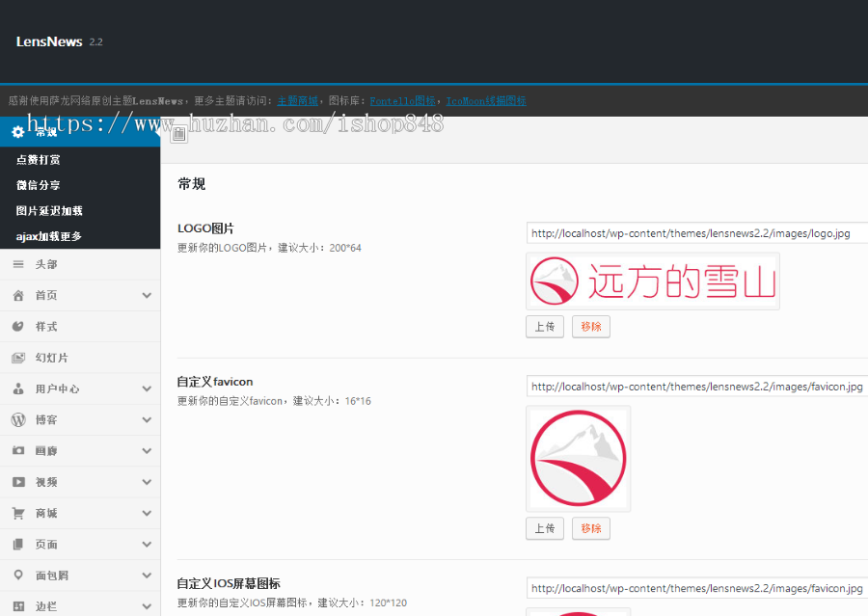Click the 边栏 sidebar layout icon
Image resolution: width=868 pixels, height=616 pixels.
18,606
